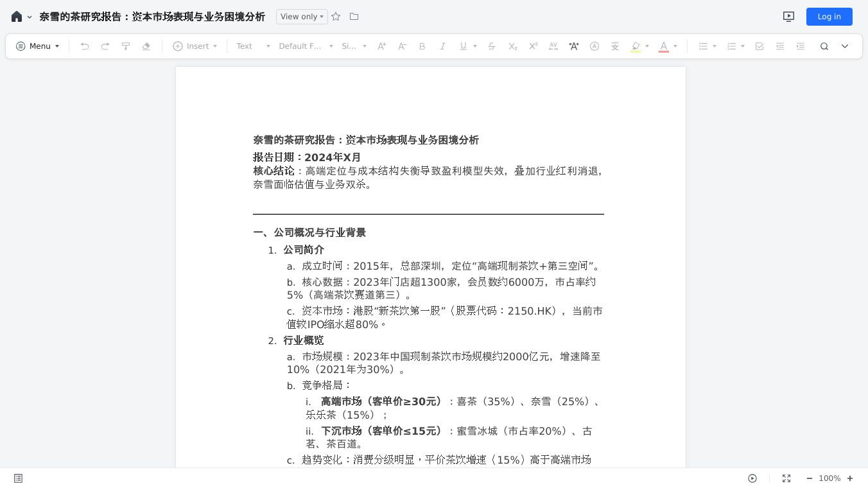This screenshot has width=868, height=488.
Task: Click the text effects icon
Action: pyautogui.click(x=574, y=46)
